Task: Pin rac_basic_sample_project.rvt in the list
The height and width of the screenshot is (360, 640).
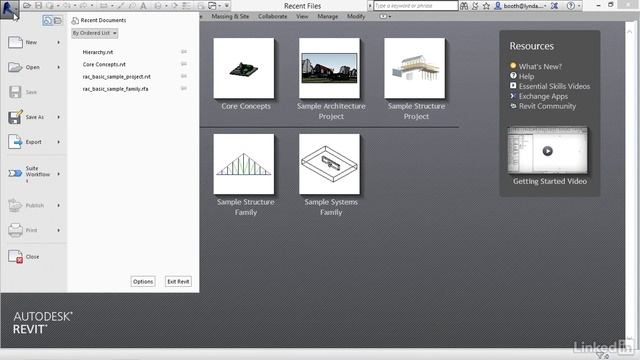Action: point(184,76)
